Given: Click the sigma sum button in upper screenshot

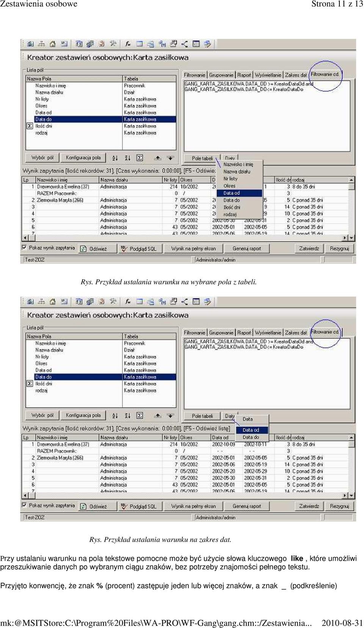Looking at the screenshot, I should (140, 158).
